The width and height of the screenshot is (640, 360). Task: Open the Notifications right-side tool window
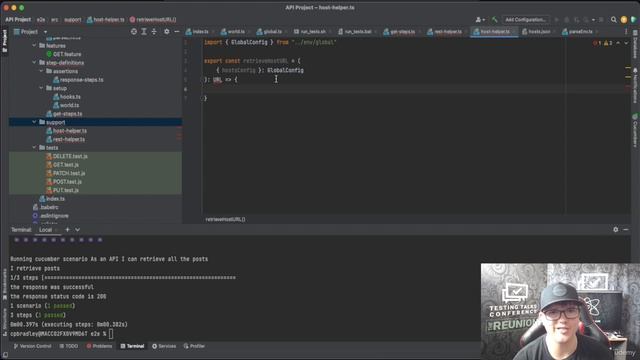tap(635, 86)
